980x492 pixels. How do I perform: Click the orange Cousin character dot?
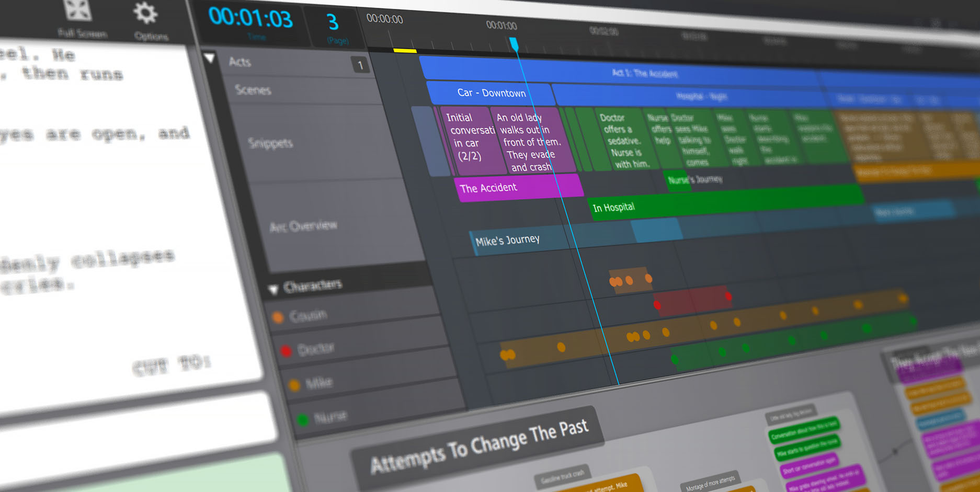click(x=278, y=317)
